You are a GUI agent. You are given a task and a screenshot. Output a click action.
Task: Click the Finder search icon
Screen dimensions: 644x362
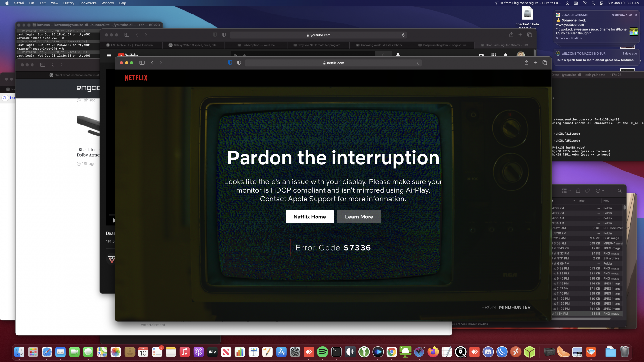620,191
